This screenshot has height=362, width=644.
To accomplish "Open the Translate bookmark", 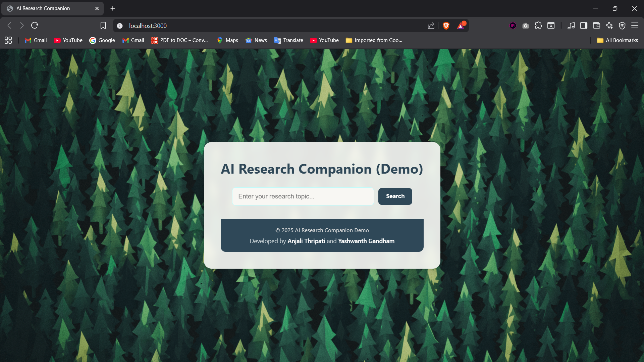I will coord(289,40).
